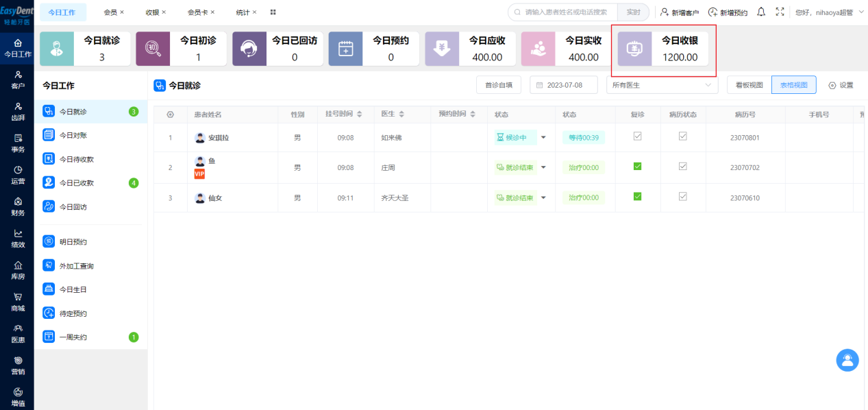
Task: Click the 首诊自填 button
Action: [499, 85]
